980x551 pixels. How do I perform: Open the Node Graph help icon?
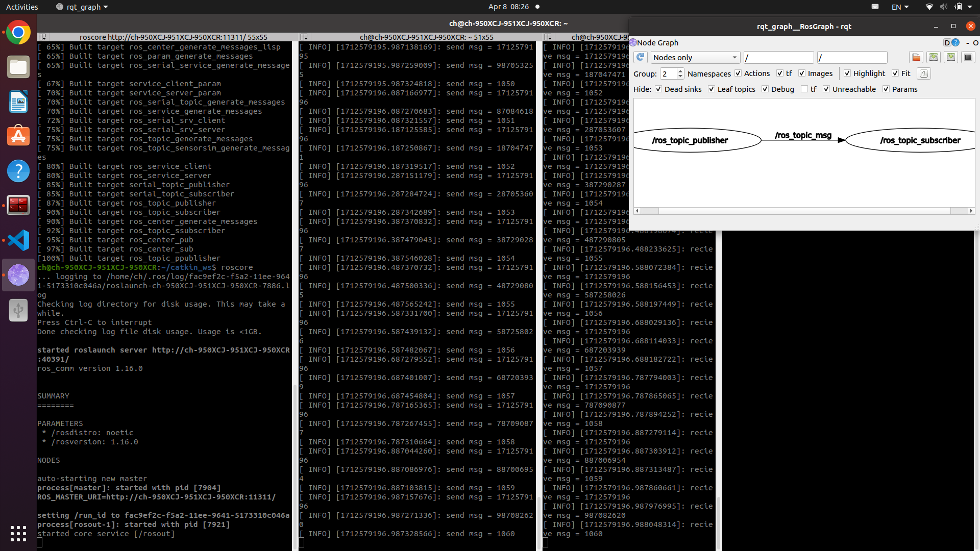click(955, 43)
